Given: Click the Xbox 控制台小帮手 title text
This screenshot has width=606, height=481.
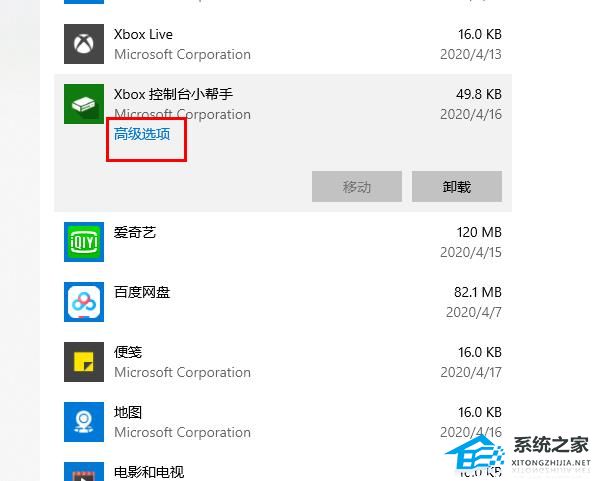Looking at the screenshot, I should click(174, 94).
